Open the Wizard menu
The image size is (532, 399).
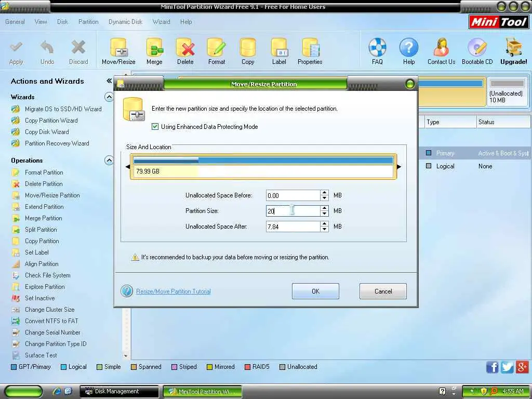(161, 22)
